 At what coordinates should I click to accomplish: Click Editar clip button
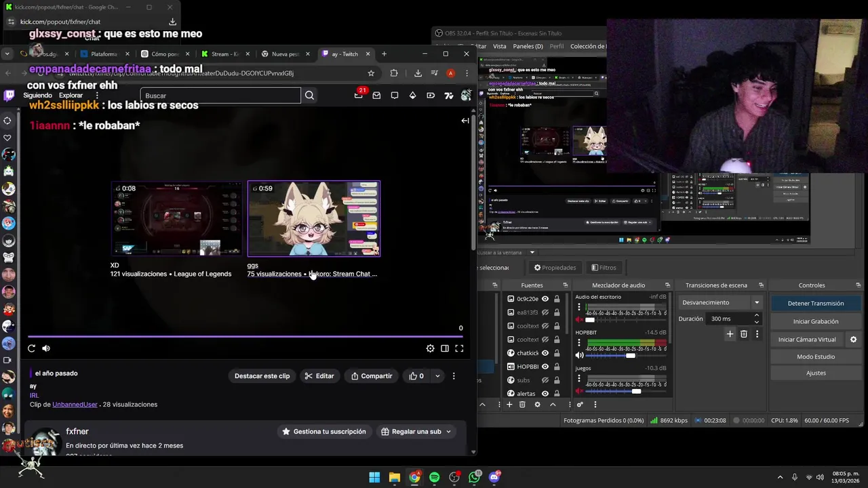(319, 376)
